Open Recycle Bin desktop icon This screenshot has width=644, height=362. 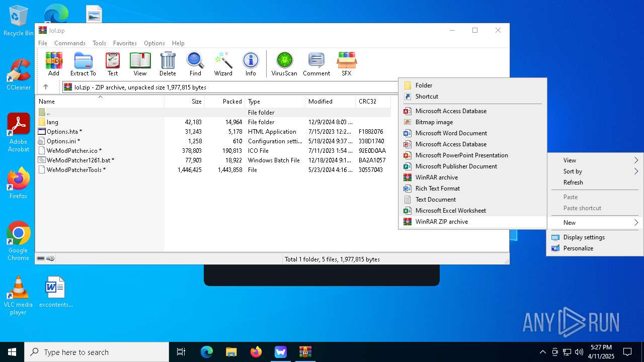(x=18, y=20)
